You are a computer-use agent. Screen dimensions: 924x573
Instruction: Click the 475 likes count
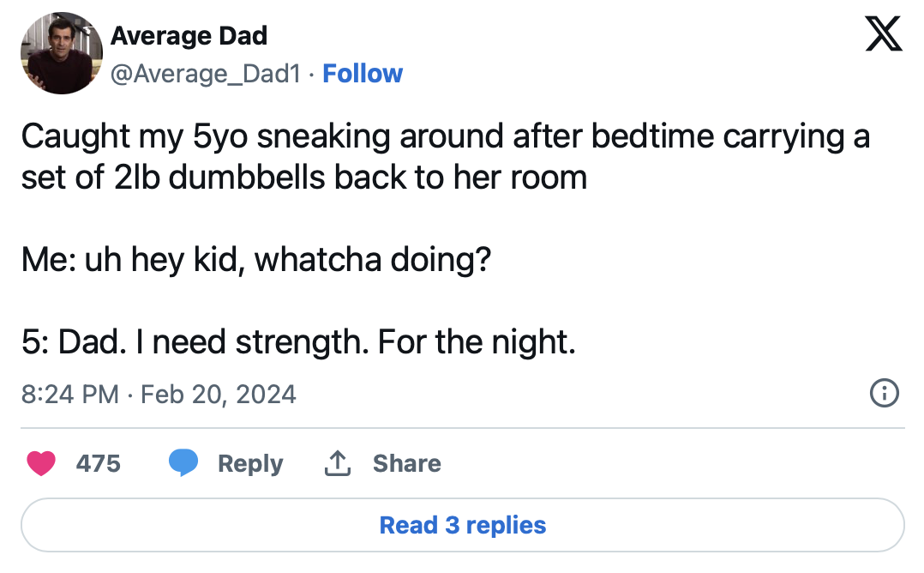98,463
